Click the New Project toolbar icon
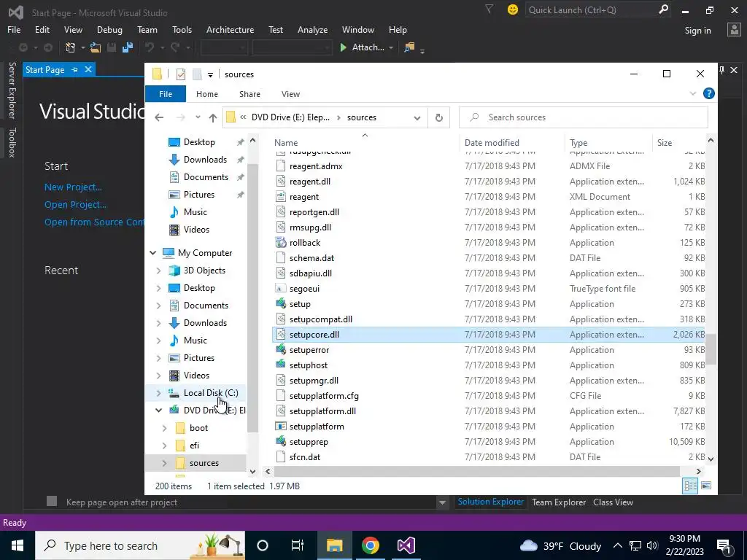Image resolution: width=747 pixels, height=560 pixels. pyautogui.click(x=71, y=47)
